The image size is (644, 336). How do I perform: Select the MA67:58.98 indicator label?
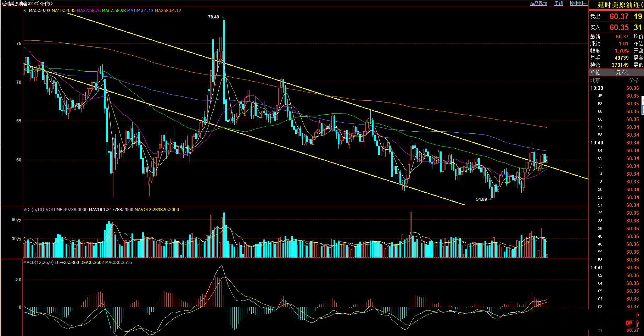coord(114,11)
